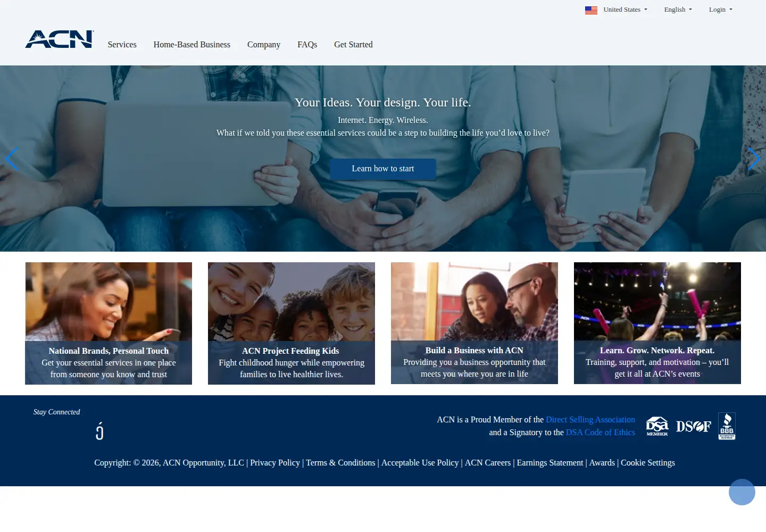The image size is (766, 532).
Task: Open the Privacy Policy link
Action: (275, 463)
